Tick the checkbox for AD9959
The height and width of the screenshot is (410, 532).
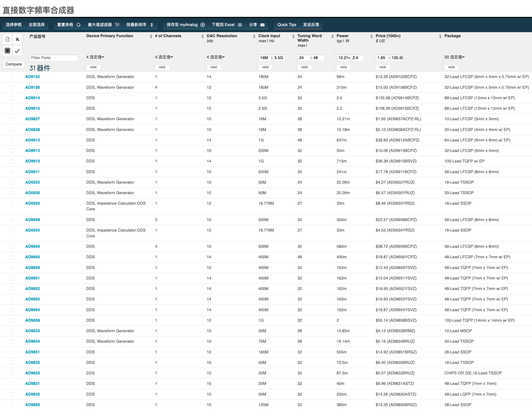[12, 246]
